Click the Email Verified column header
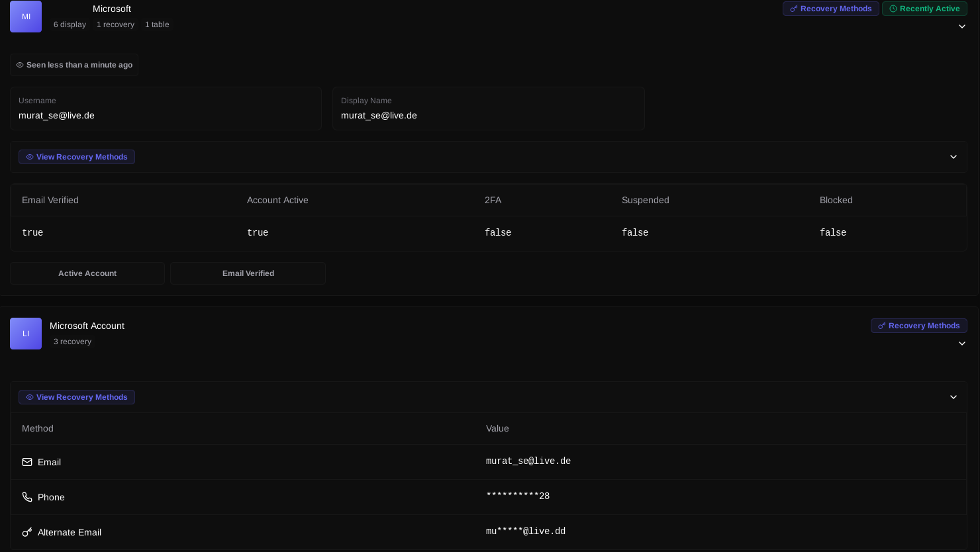Image resolution: width=980 pixels, height=552 pixels. (50, 200)
